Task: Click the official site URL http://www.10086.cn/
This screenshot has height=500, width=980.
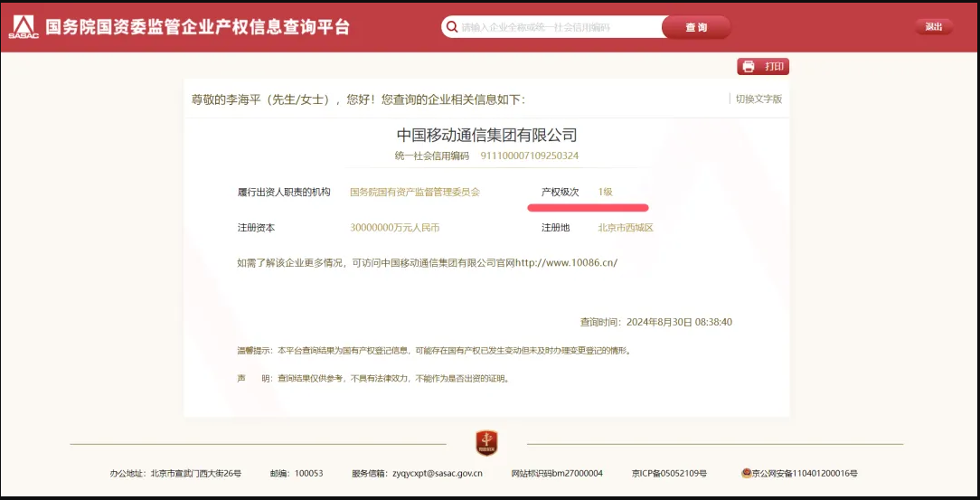Action: click(566, 262)
